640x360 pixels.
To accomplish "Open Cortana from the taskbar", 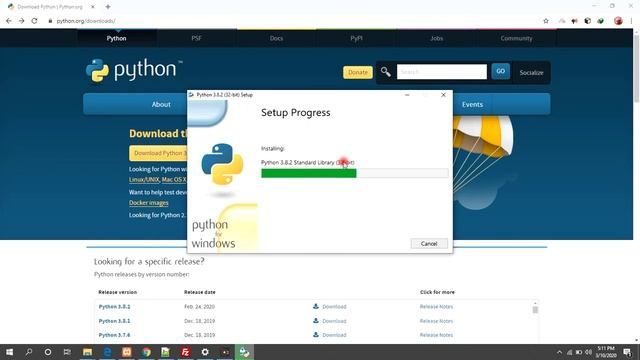I will click(x=48, y=352).
